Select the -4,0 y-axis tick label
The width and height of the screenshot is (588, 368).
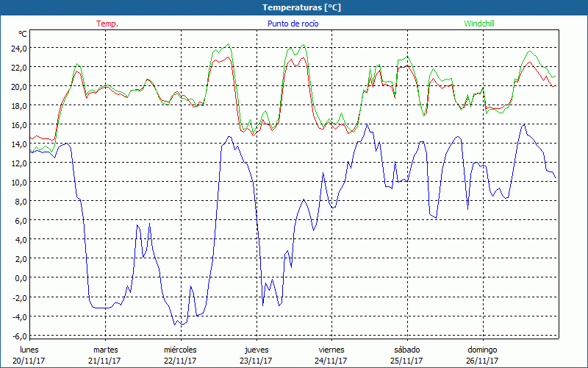click(x=18, y=316)
